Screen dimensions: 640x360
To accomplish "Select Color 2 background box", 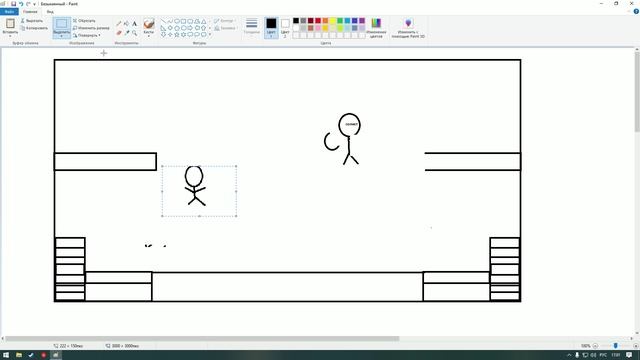I will 285,27.
